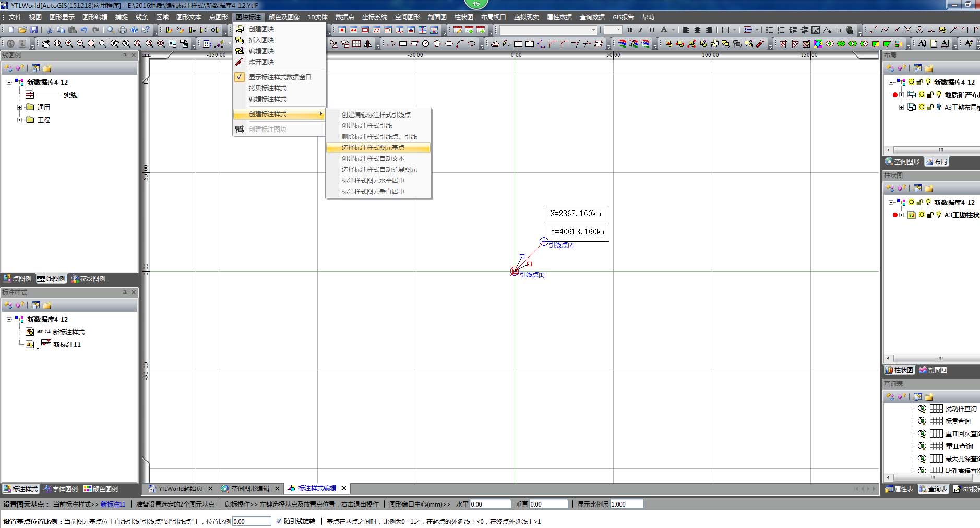
Task: Switch to the 剖面图 panel tab
Action: (933, 370)
